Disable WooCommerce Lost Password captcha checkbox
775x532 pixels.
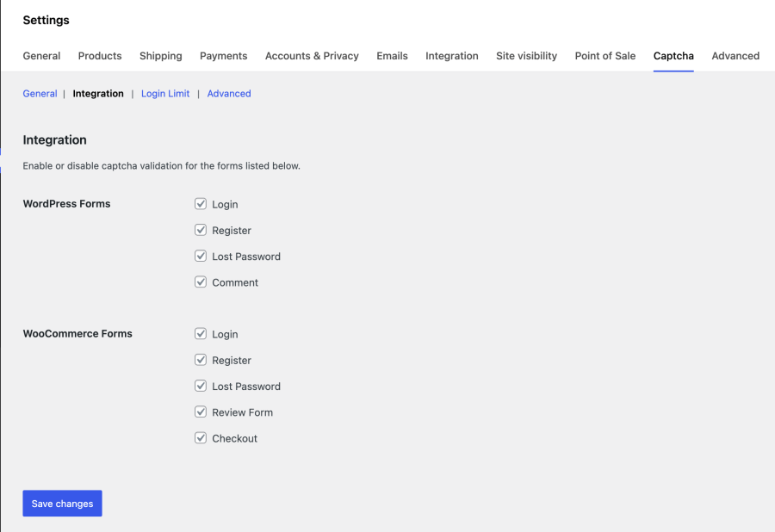click(200, 387)
